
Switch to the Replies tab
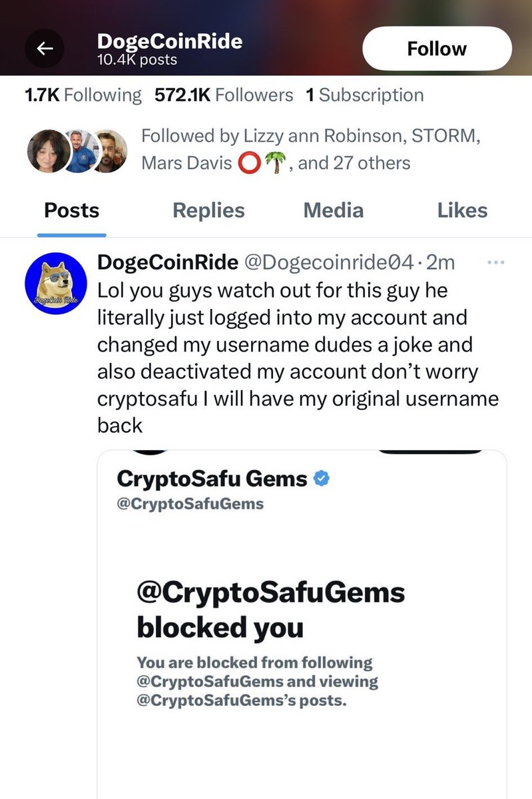pyautogui.click(x=208, y=211)
